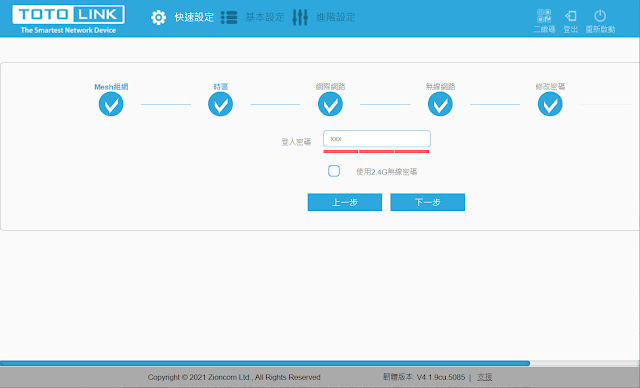The width and height of the screenshot is (640, 388).
Task: Show the QR code (二維碼)
Action: (x=544, y=21)
